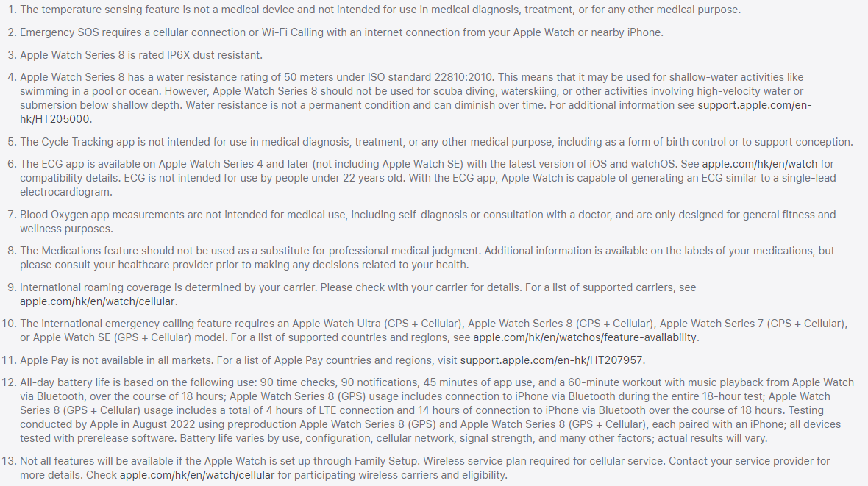Click the All-day battery life footnote
This screenshot has height=486, width=868.
tap(437, 410)
